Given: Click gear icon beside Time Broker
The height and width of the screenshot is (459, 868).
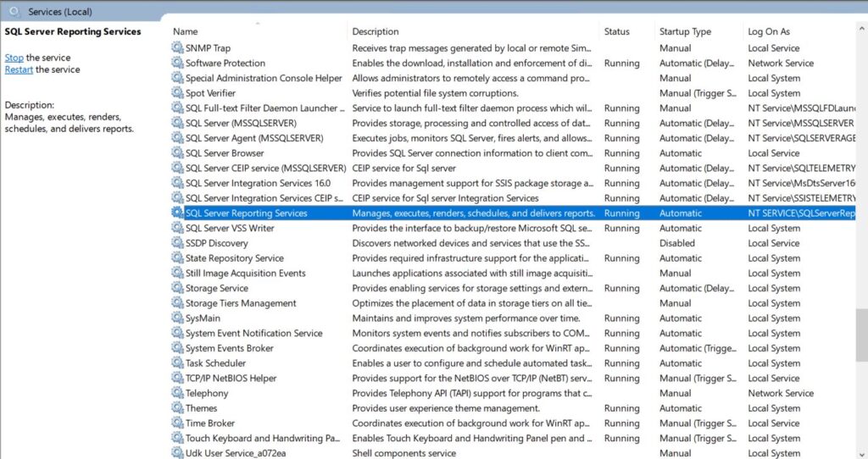Looking at the screenshot, I should (177, 422).
